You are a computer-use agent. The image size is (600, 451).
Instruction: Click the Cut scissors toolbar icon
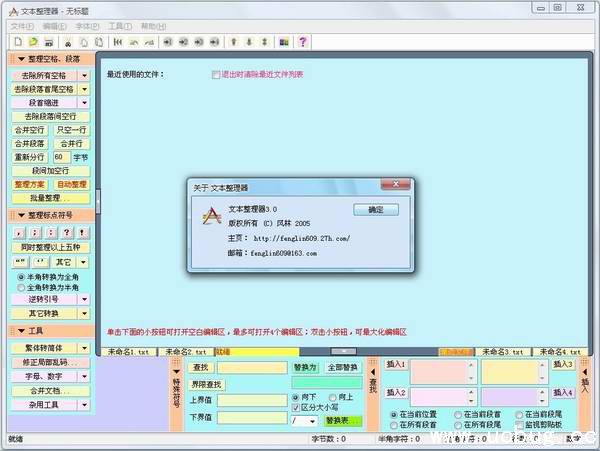click(x=67, y=42)
